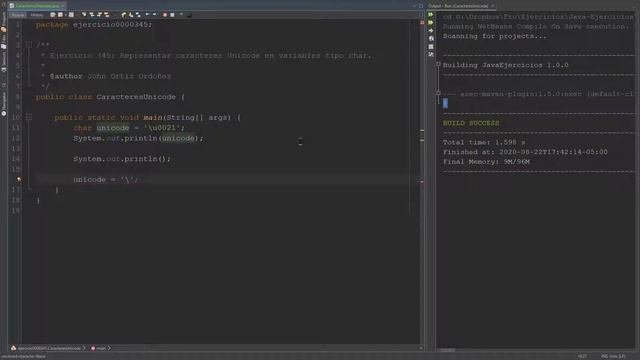
Task: Click the Stop square icon in Output sidebar
Action: (431, 47)
